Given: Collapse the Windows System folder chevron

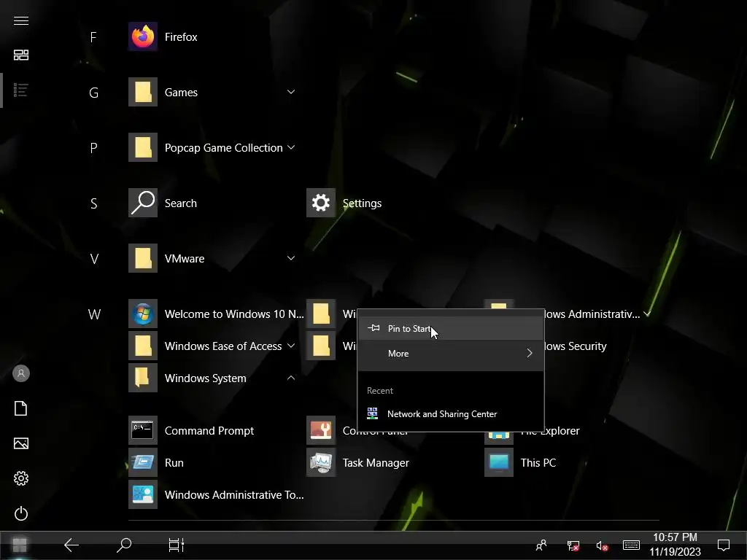Looking at the screenshot, I should coord(291,378).
